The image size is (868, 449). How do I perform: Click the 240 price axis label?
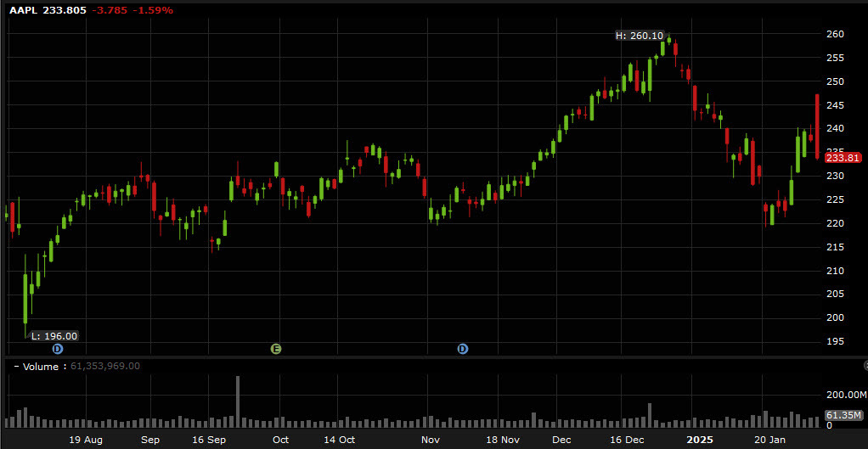coord(836,128)
